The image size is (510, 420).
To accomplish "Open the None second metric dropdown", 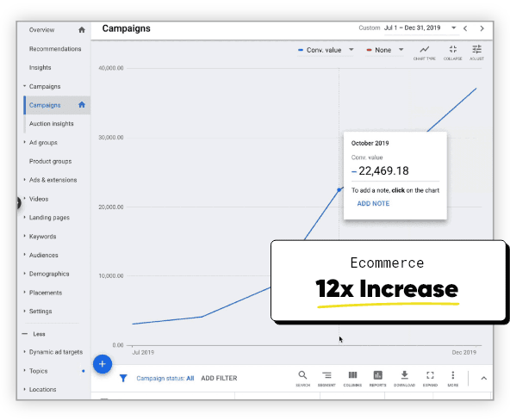I will (384, 50).
